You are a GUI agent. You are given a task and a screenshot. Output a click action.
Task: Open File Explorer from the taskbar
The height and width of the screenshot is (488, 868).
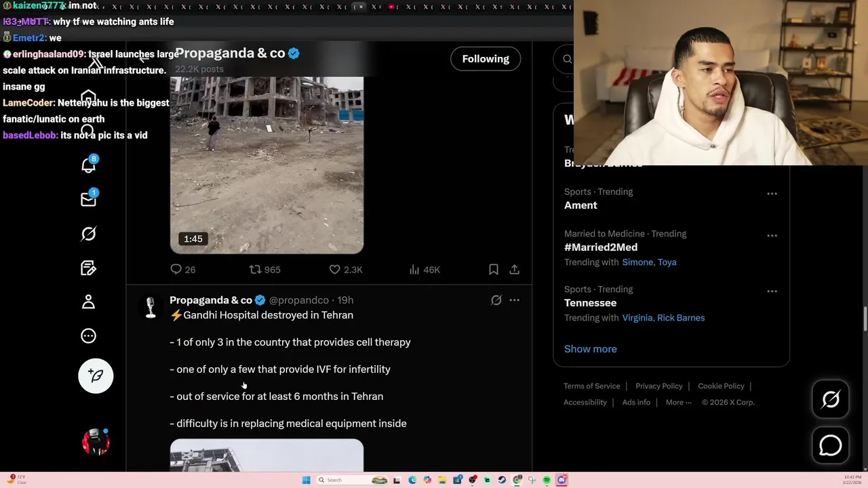coord(442,480)
